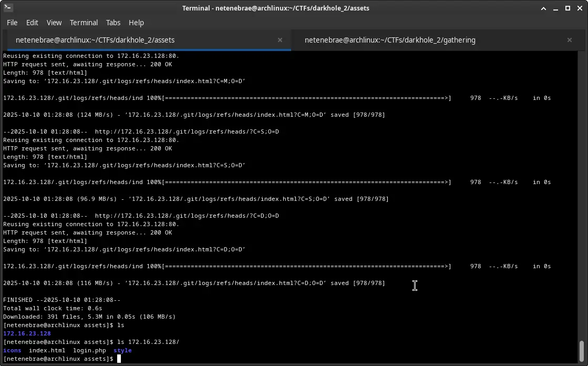Open the Edit menu

pos(32,23)
